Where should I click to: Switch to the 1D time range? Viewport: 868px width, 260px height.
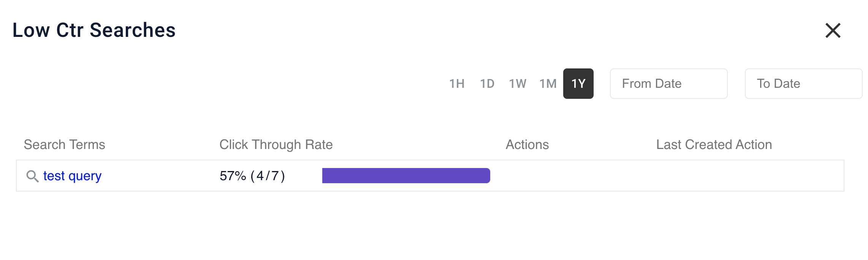point(488,84)
